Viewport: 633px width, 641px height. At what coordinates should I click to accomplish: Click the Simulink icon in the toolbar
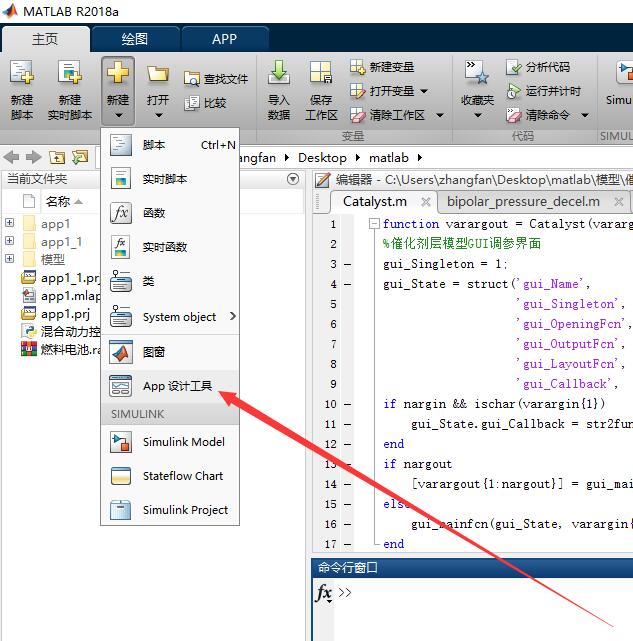[625, 72]
